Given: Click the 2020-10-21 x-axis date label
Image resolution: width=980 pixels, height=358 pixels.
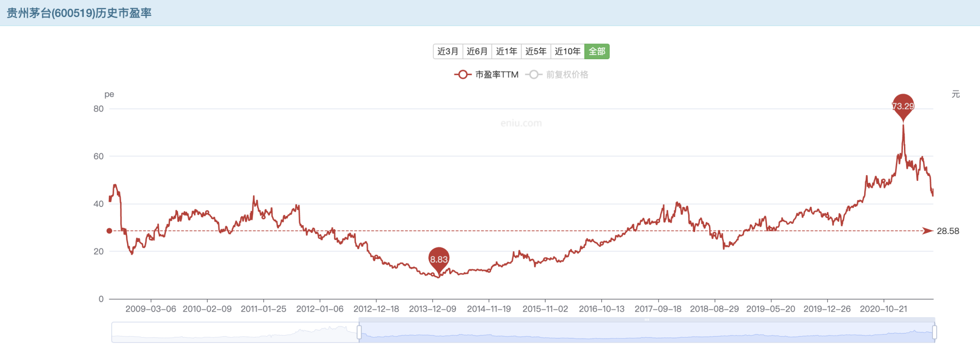Looking at the screenshot, I should pos(883,309).
